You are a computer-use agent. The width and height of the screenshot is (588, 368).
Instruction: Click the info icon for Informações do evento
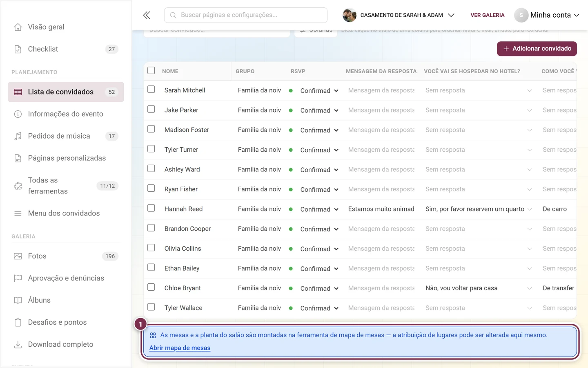point(18,114)
